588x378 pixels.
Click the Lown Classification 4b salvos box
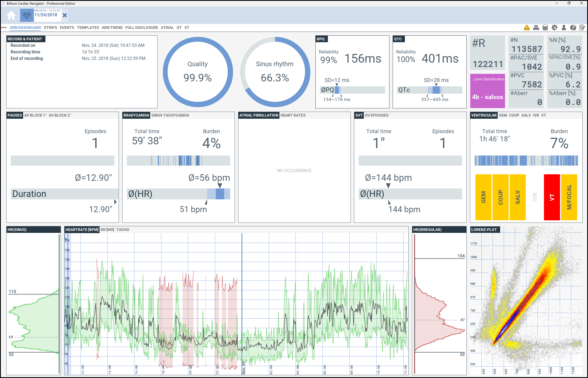(487, 91)
